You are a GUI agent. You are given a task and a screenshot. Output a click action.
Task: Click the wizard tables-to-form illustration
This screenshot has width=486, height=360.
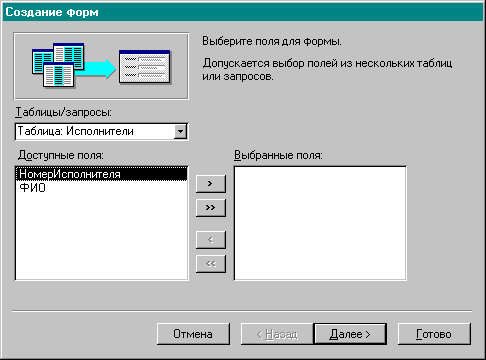click(x=101, y=66)
